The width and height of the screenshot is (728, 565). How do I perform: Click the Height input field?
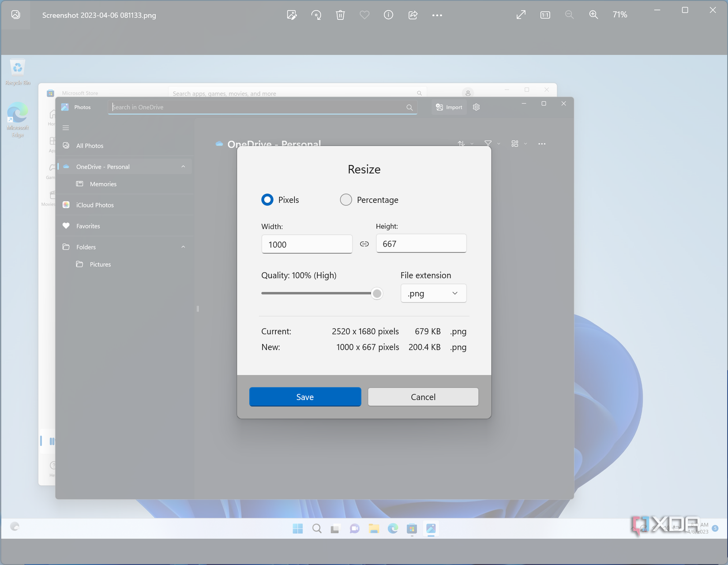(x=421, y=244)
